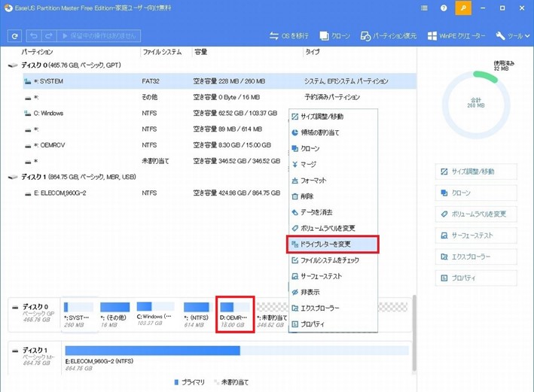Click the undo arrow icon

(x=34, y=35)
